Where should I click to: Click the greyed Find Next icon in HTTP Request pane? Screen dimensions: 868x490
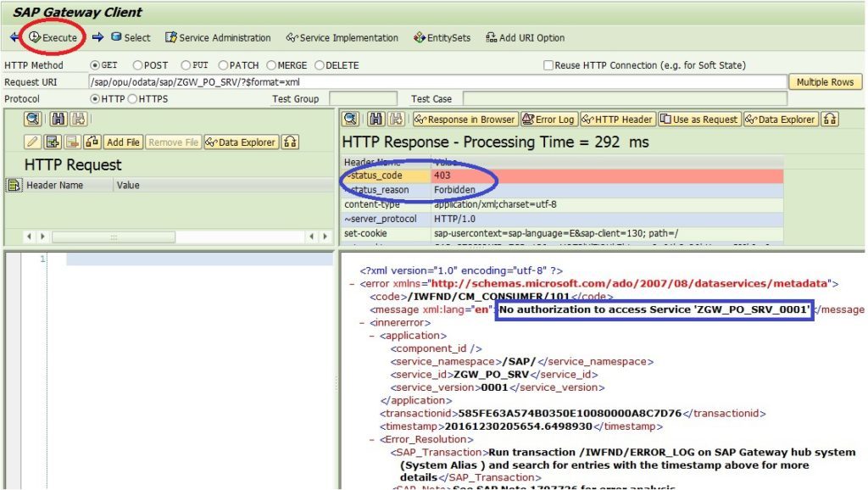tap(78, 119)
